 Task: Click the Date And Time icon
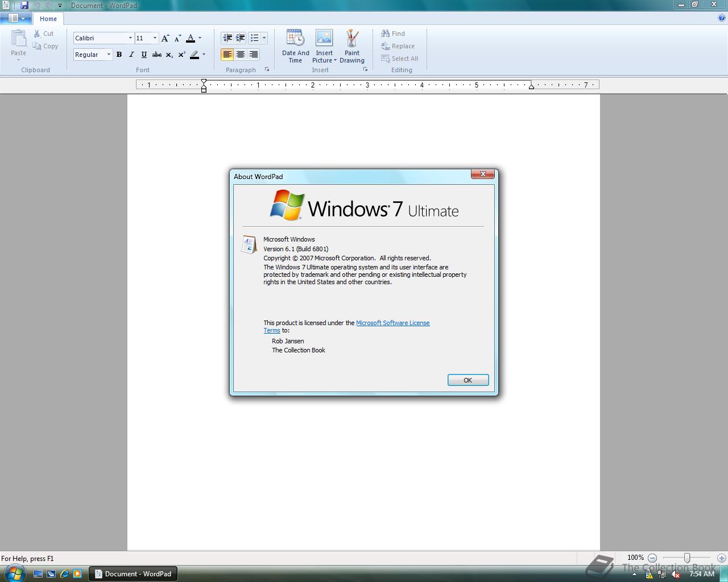(x=295, y=38)
